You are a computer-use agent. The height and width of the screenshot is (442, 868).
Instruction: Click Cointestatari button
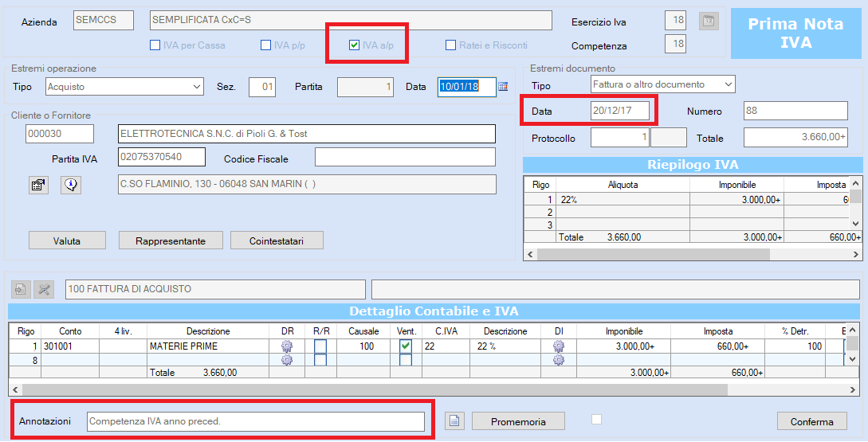(x=277, y=241)
